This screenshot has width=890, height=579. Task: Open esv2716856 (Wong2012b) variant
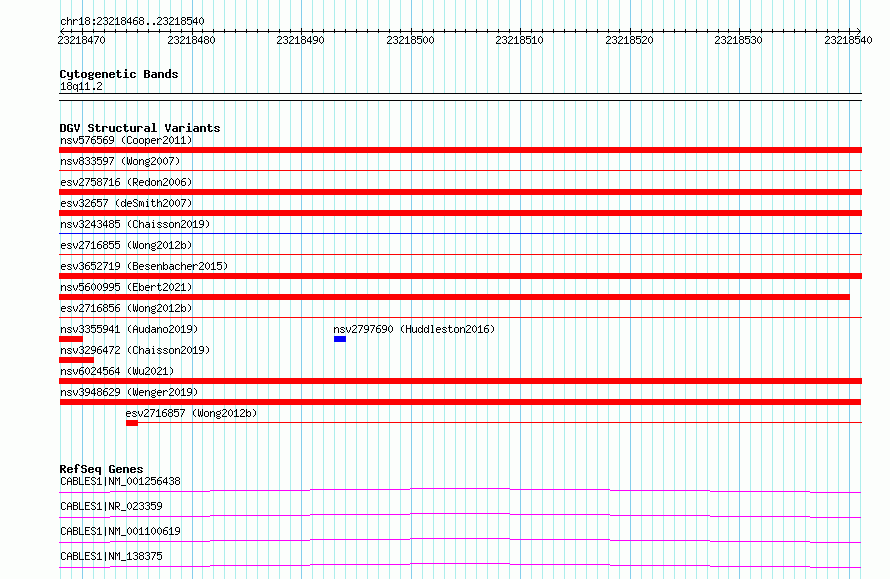click(x=126, y=308)
